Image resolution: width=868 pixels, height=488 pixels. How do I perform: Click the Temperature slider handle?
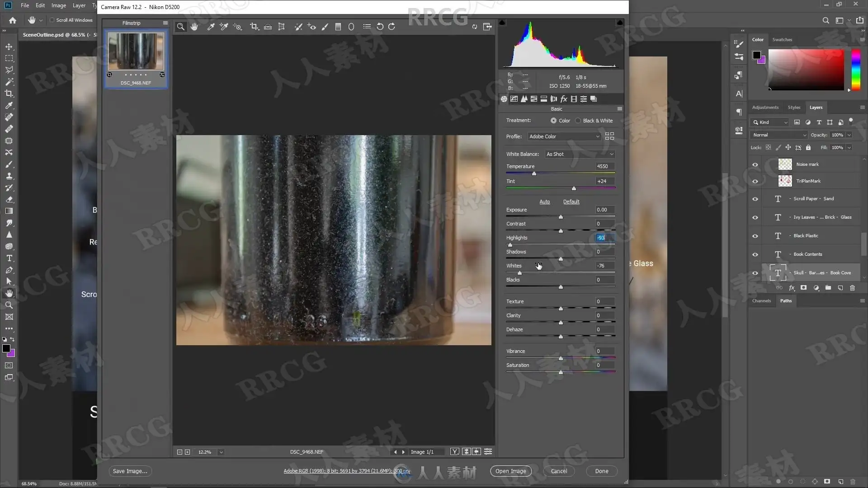click(534, 174)
